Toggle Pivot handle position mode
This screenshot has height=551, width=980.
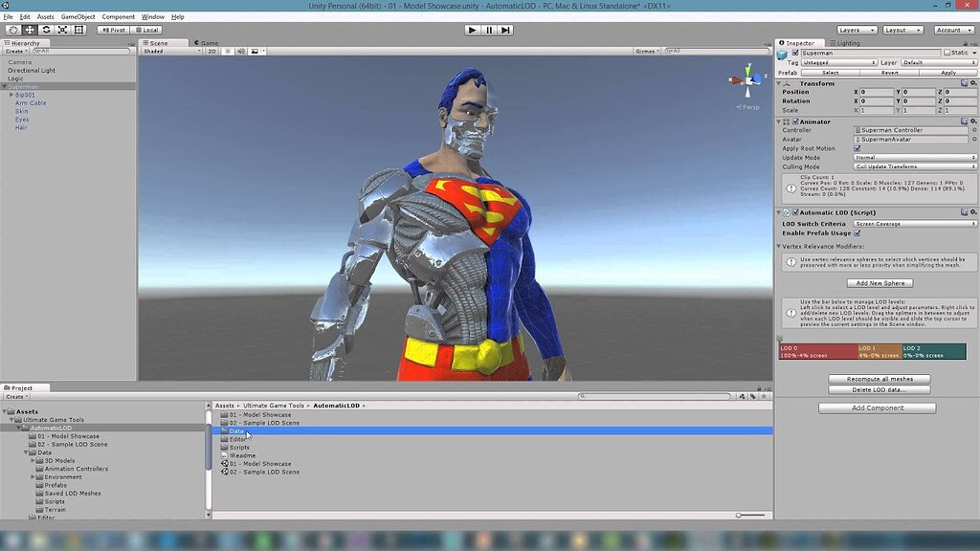[x=113, y=30]
